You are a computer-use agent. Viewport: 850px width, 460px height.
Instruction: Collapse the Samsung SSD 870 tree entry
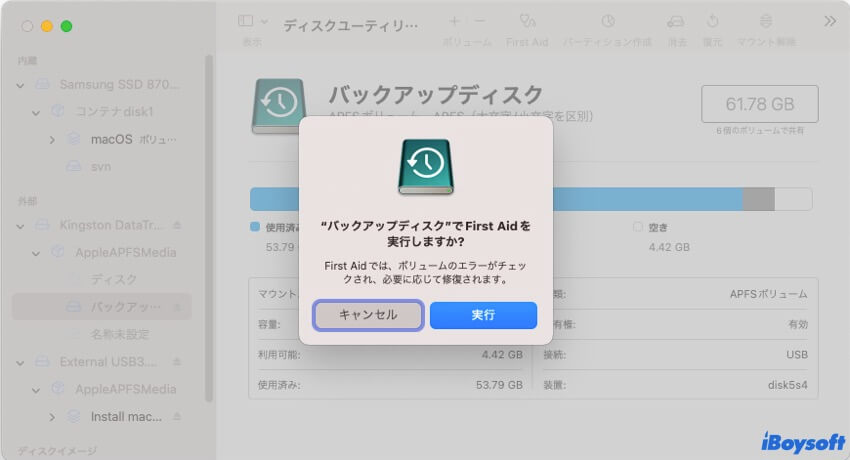pyautogui.click(x=20, y=85)
